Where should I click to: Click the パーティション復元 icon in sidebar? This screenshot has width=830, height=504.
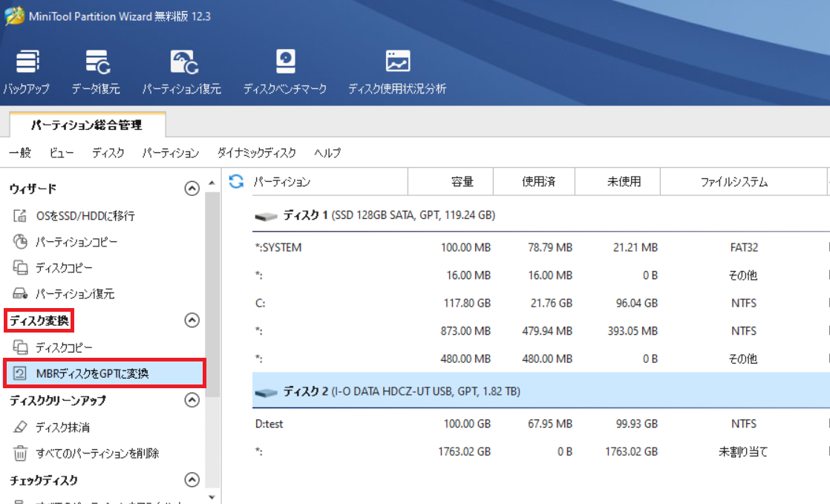click(20, 293)
